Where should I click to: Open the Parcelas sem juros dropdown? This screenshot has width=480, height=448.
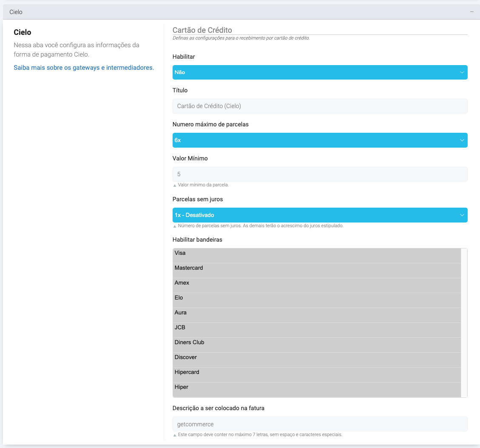click(x=320, y=215)
